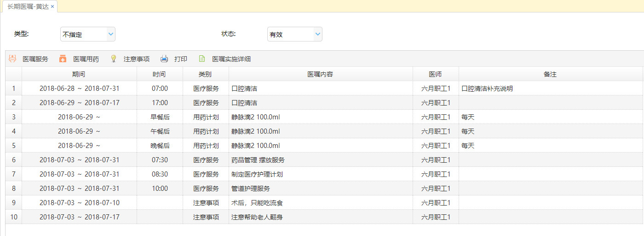This screenshot has height=236, width=644.
Task: Close the 长期医嘱-黄达 tab
Action: (x=52, y=6)
